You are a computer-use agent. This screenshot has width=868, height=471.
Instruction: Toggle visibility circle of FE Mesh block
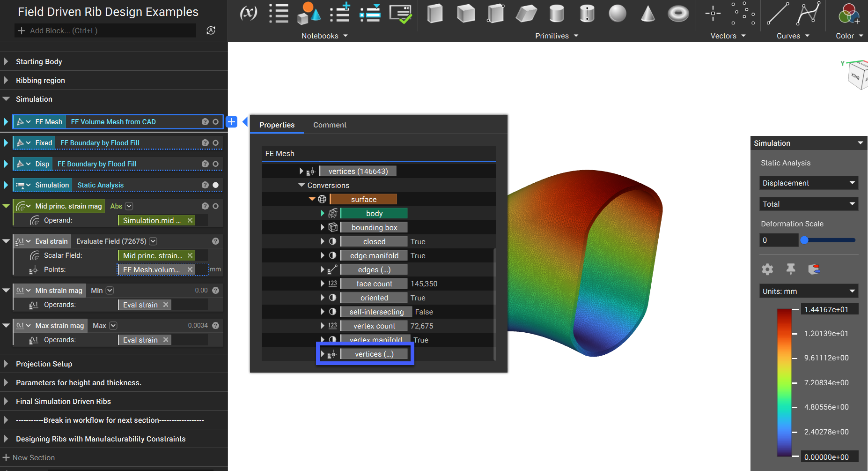point(215,122)
